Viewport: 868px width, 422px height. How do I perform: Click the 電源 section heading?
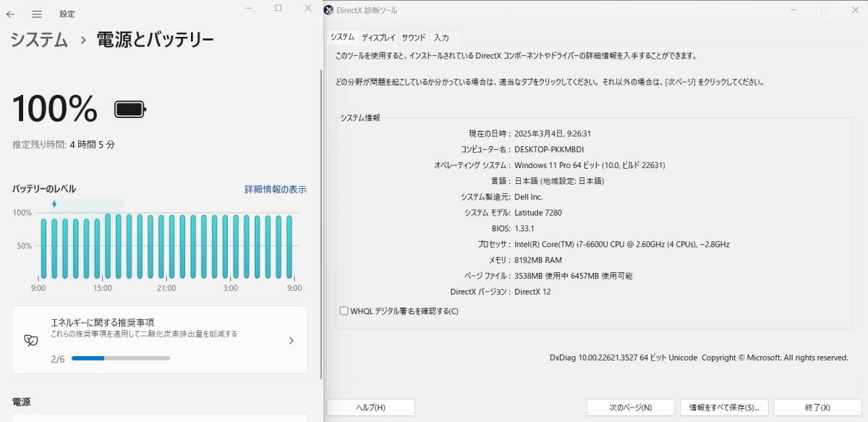coord(22,402)
